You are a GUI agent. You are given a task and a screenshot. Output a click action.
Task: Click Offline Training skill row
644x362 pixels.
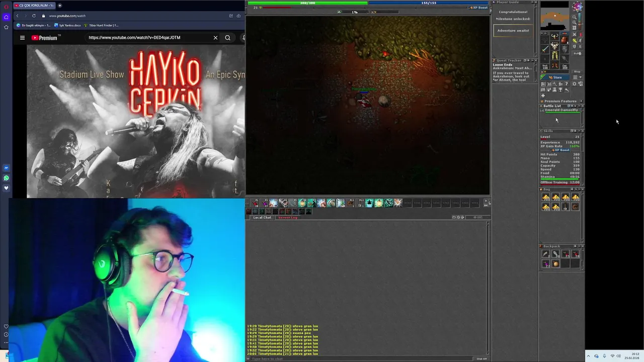pyautogui.click(x=560, y=183)
